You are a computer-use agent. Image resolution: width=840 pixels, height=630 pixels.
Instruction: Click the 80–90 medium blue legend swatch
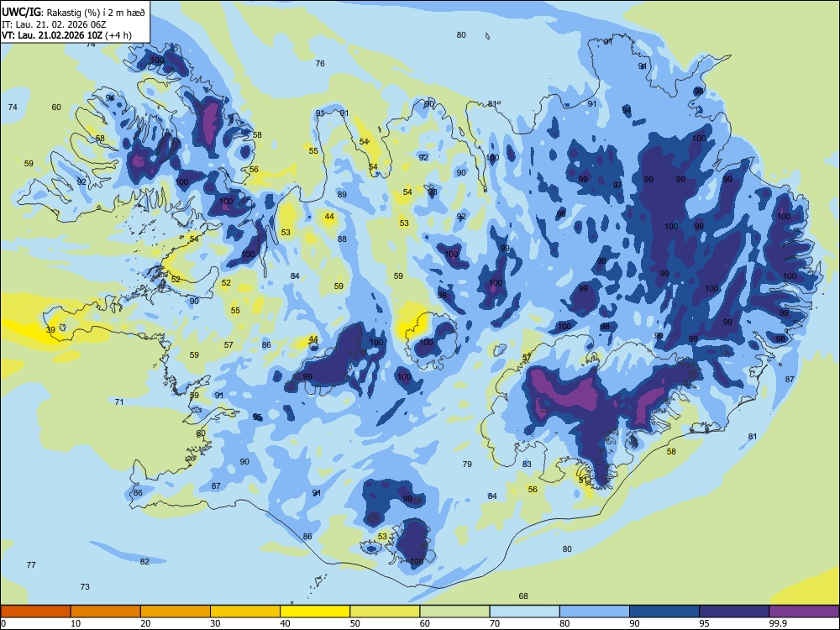(595, 612)
